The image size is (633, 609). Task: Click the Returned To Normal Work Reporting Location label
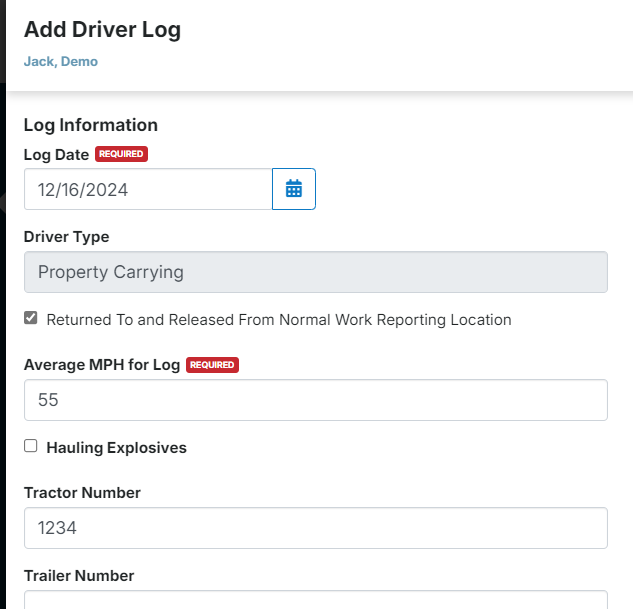click(x=279, y=320)
